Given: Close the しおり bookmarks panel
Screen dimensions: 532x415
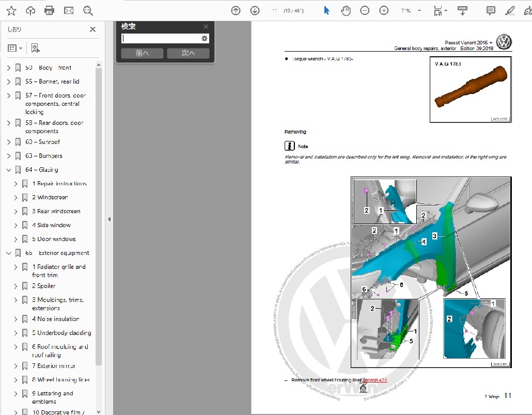Looking at the screenshot, I should coord(93,29).
